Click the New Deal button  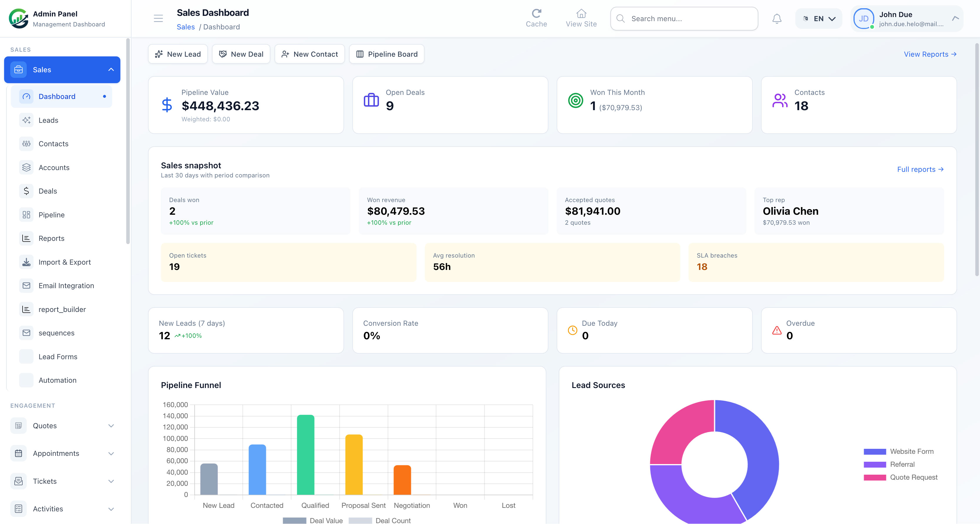(241, 54)
